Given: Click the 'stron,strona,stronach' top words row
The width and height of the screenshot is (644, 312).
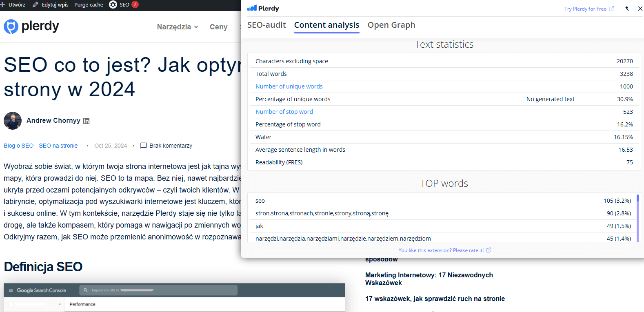Looking at the screenshot, I should pyautogui.click(x=443, y=213).
